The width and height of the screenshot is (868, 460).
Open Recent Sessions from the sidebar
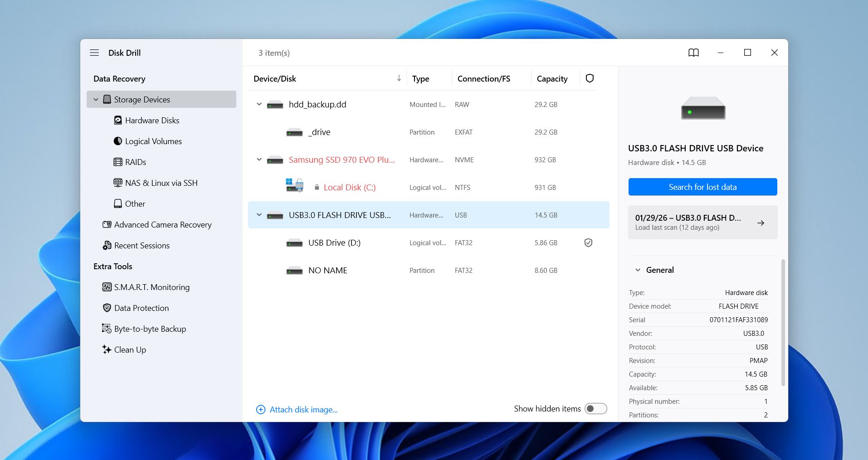pos(141,246)
